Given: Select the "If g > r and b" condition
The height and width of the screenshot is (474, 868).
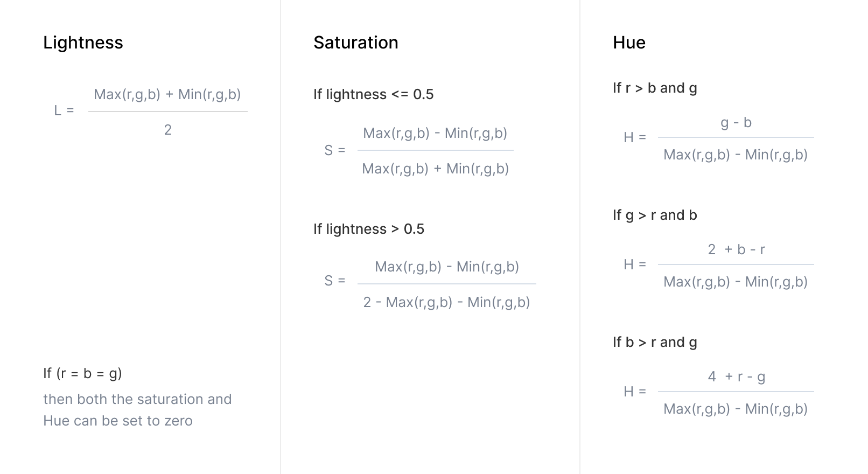Looking at the screenshot, I should [654, 215].
